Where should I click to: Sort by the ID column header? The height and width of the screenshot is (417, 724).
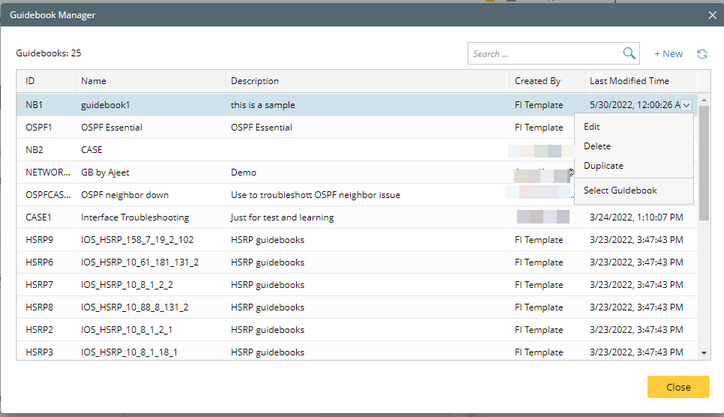30,81
